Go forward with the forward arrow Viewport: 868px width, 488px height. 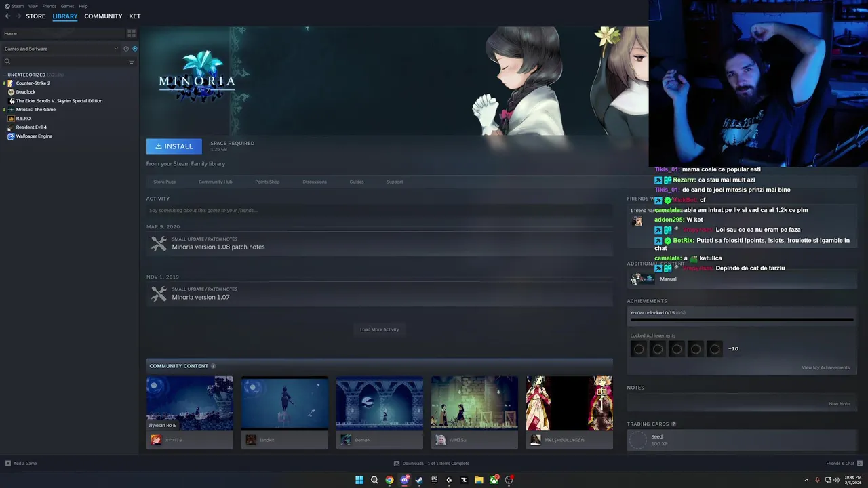tap(18, 16)
